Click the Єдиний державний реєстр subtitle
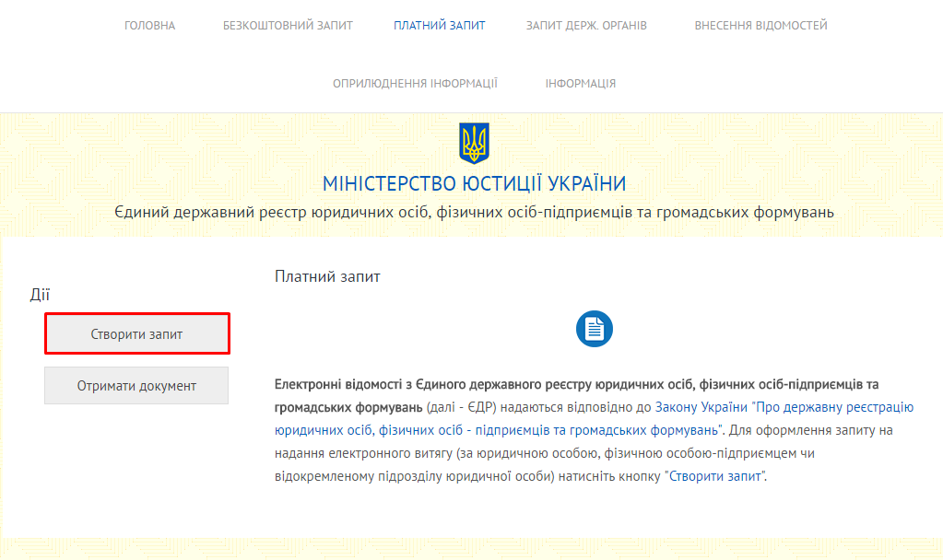The image size is (943, 560). click(x=474, y=212)
